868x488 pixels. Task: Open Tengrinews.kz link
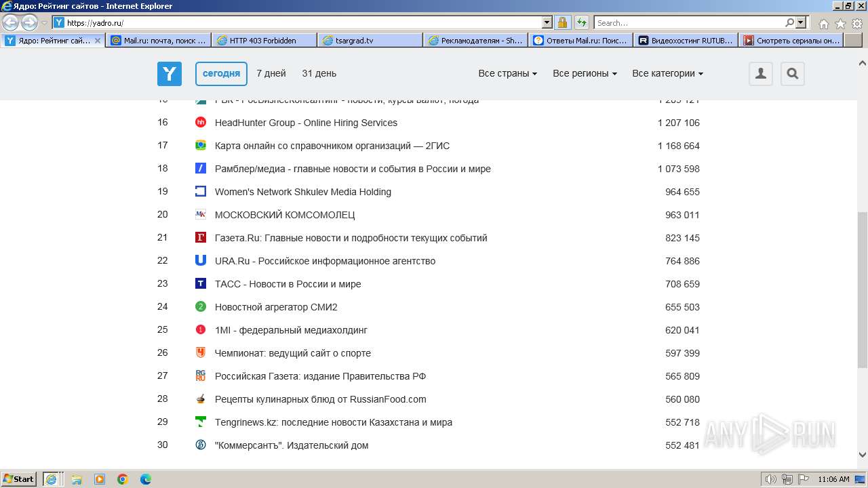click(x=334, y=422)
